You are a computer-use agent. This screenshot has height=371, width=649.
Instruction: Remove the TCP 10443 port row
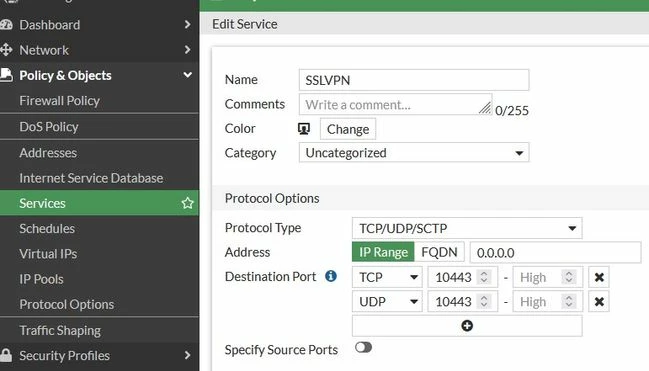pos(599,277)
